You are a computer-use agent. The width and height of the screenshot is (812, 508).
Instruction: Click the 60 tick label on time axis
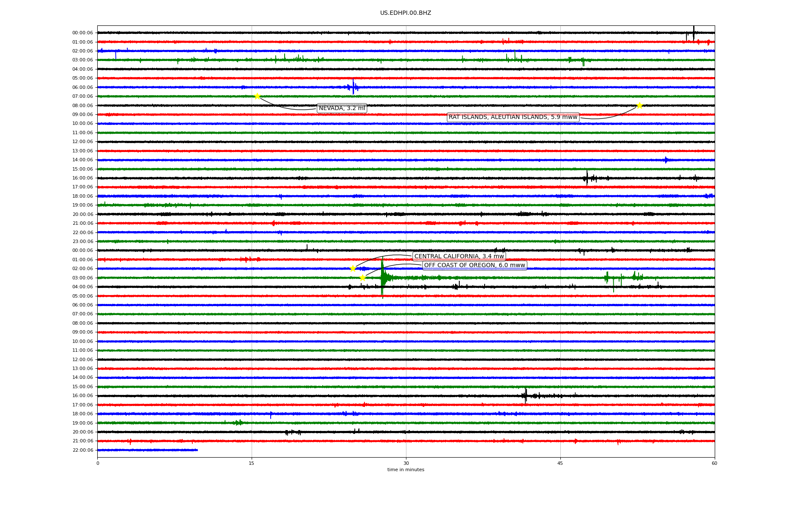coord(714,463)
